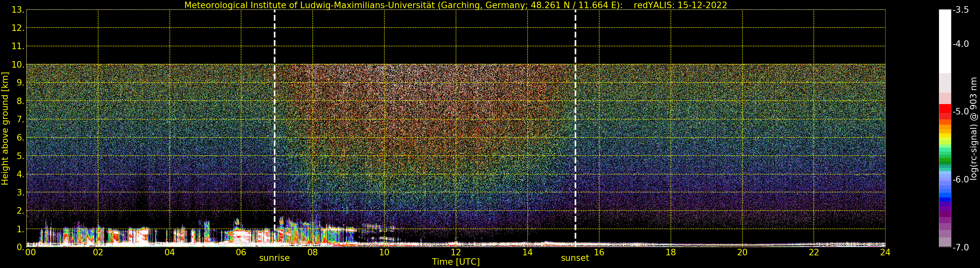Click the '13.' height axis tick label
980x268 pixels.
18,10
